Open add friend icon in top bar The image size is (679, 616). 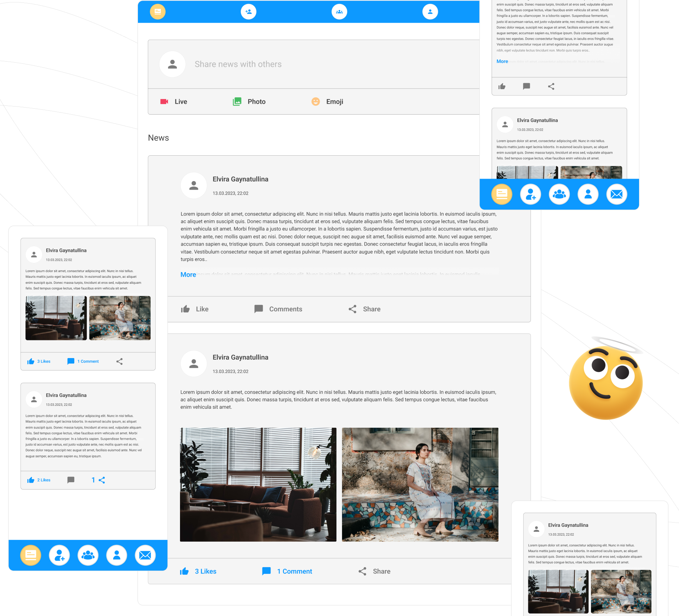point(248,12)
